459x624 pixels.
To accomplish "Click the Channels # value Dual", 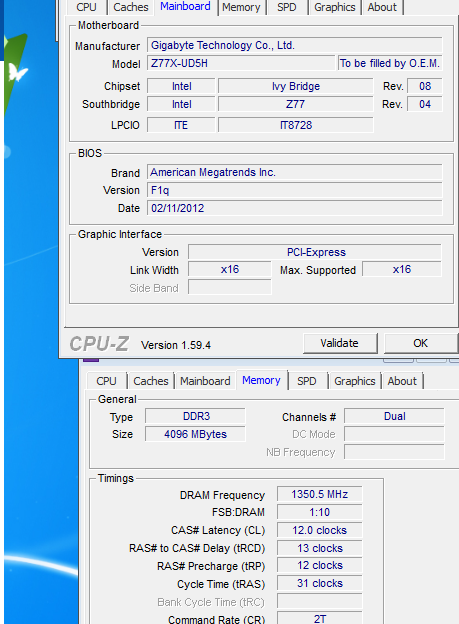I will (x=395, y=416).
